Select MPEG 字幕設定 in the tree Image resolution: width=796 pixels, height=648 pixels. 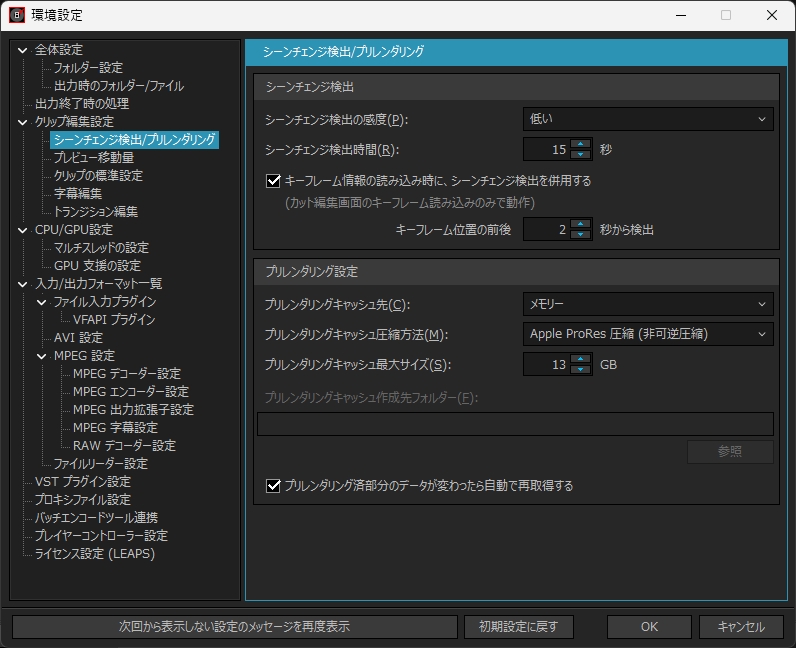115,428
